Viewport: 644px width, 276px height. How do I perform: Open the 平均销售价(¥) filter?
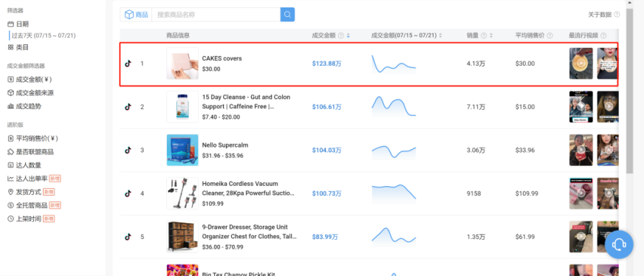tap(32, 139)
